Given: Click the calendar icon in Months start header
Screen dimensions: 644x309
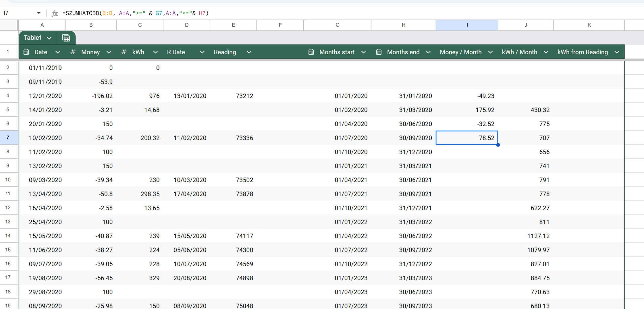Looking at the screenshot, I should pos(311,52).
